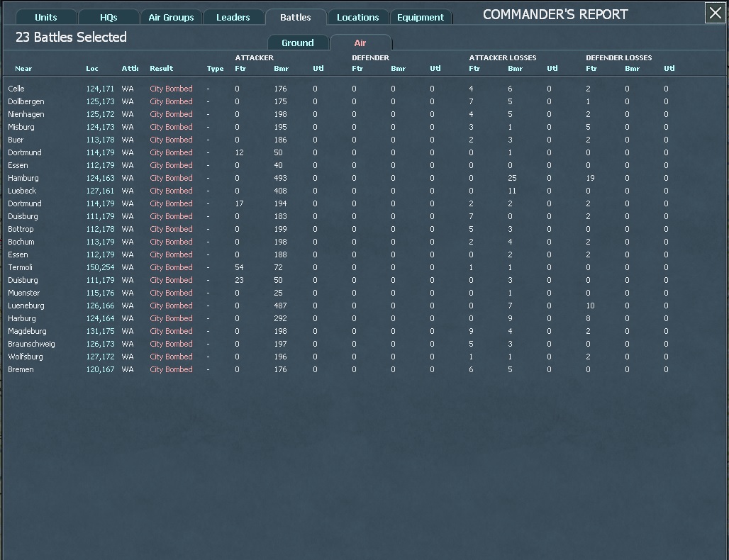Open location 120,167 for Bremen
Viewport: 729px width, 560px height.
point(100,369)
